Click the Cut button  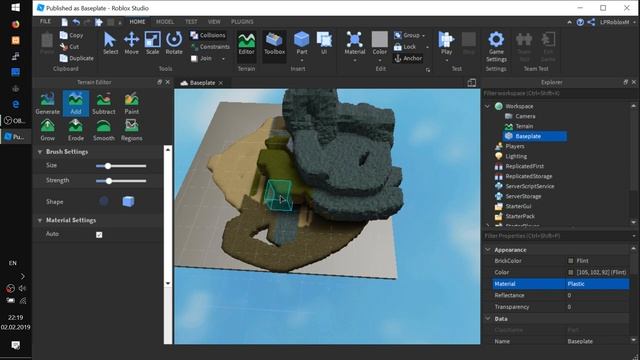click(x=69, y=47)
